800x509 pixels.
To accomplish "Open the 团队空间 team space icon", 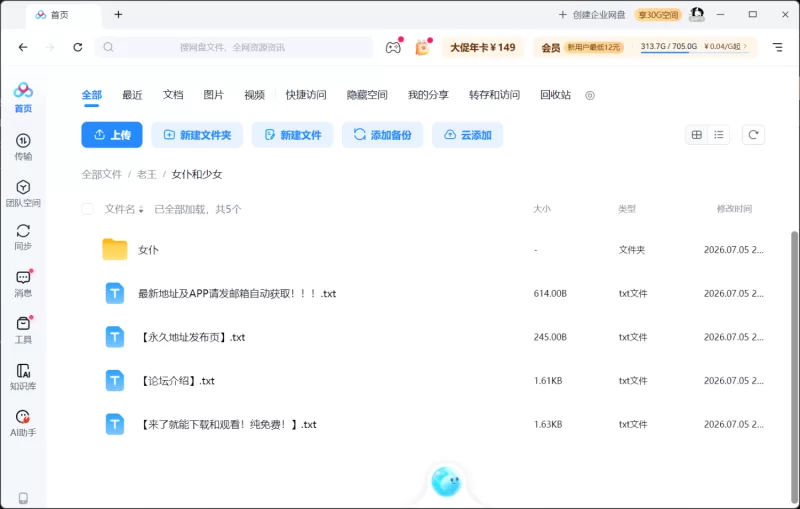I will (x=23, y=193).
